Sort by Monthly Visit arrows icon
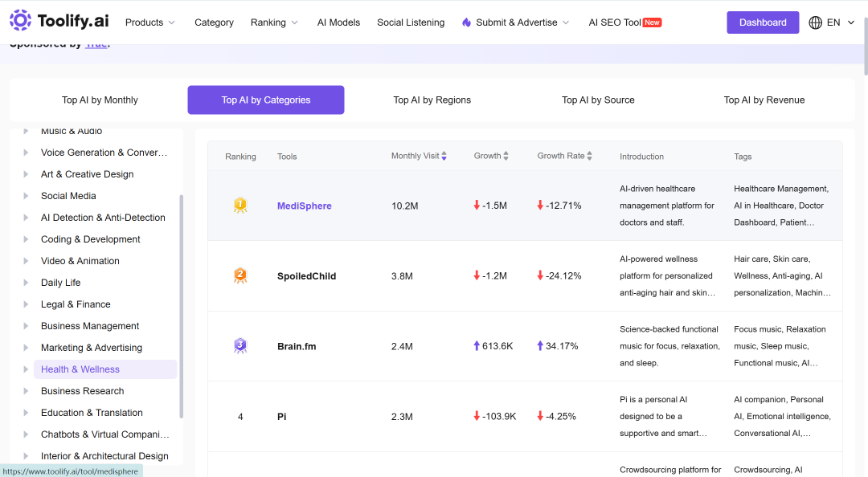Viewport: 868px width, 477px height. (444, 156)
